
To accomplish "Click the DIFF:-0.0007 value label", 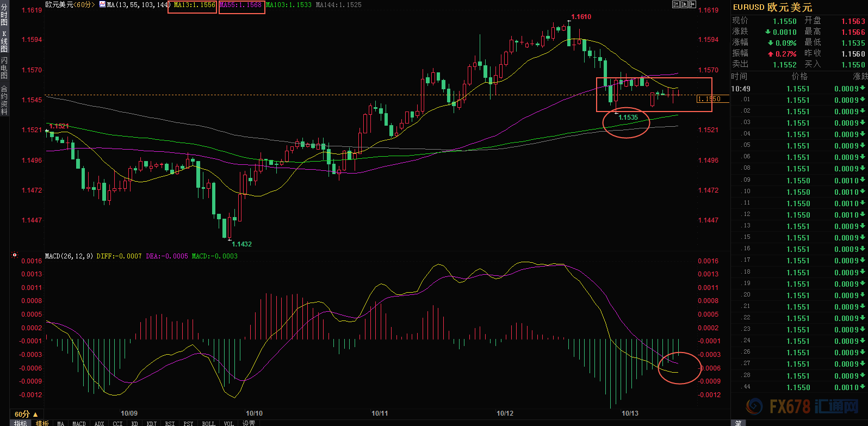I will coord(119,256).
